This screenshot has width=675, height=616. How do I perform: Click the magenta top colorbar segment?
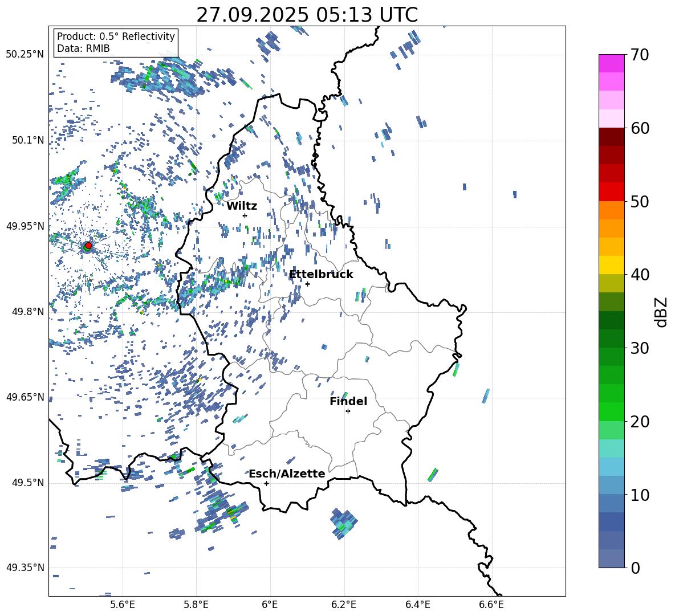[x=612, y=63]
